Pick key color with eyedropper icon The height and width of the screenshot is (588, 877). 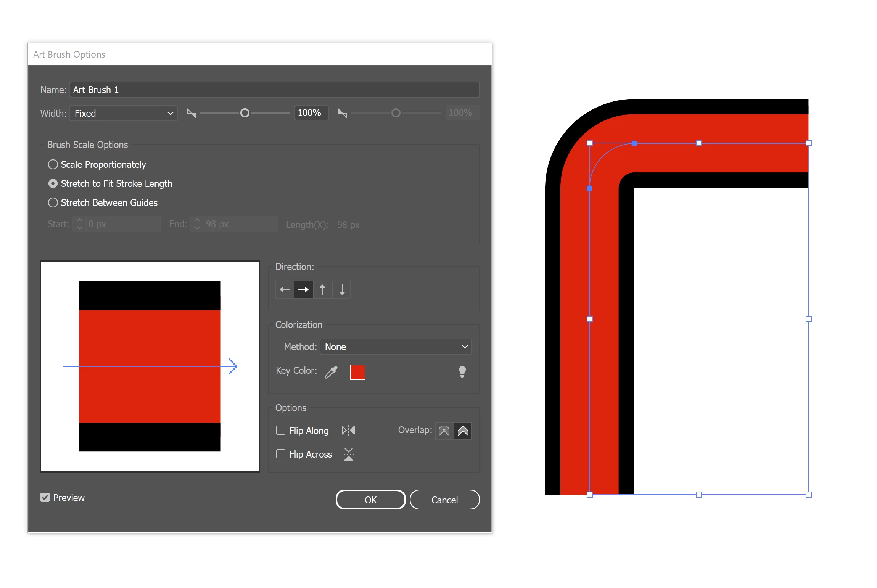tap(331, 372)
